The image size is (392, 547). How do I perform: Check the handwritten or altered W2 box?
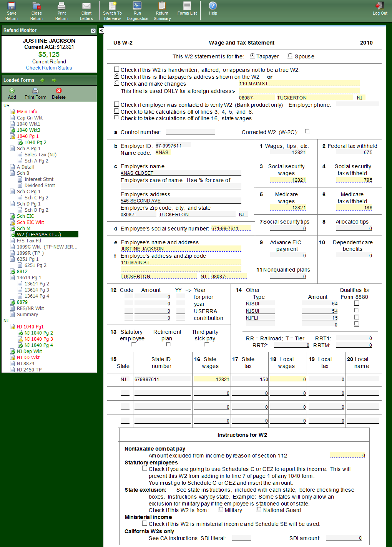click(x=116, y=70)
